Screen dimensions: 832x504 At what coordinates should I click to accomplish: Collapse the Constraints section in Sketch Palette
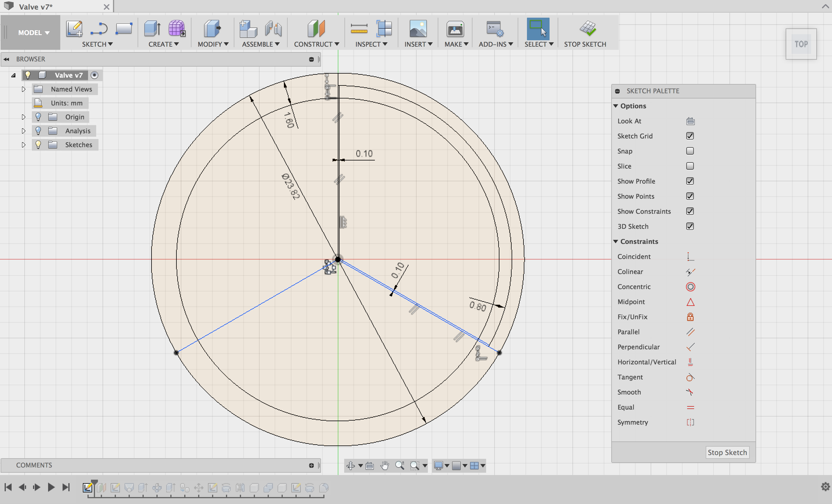616,241
